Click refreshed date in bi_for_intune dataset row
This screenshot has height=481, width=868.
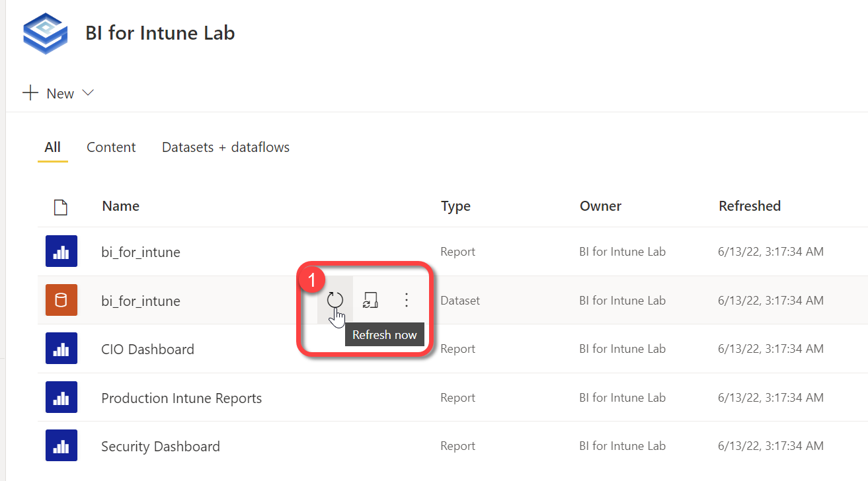click(x=771, y=301)
